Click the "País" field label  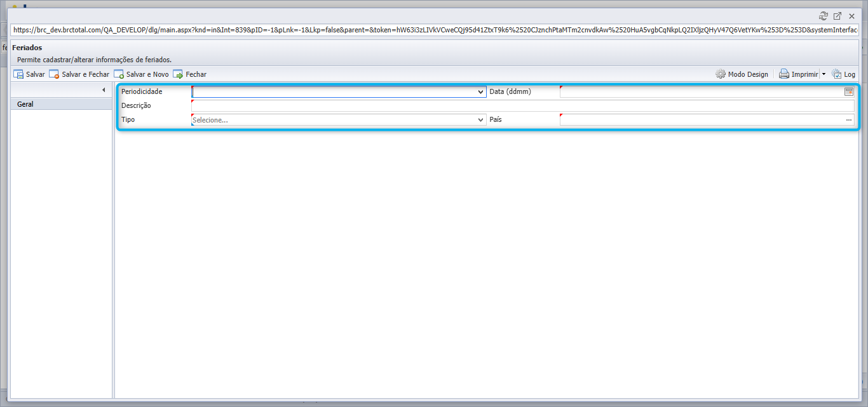496,119
